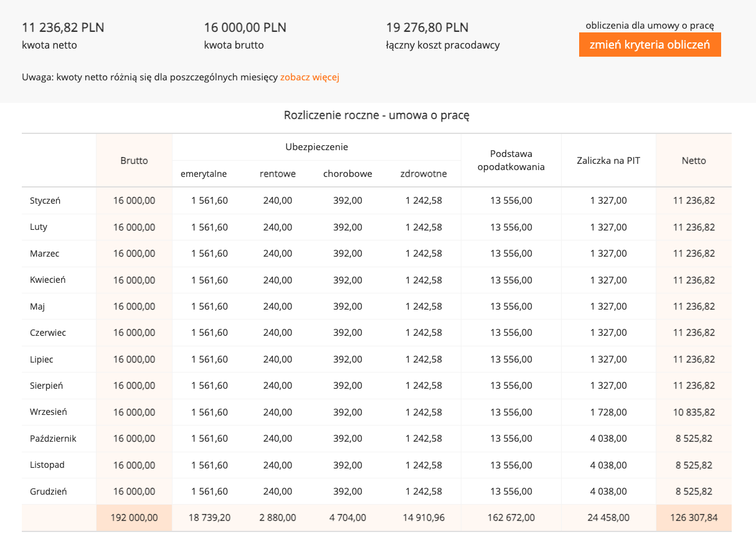Select the Grudzień row label
This screenshot has height=542, width=756.
pyautogui.click(x=48, y=491)
